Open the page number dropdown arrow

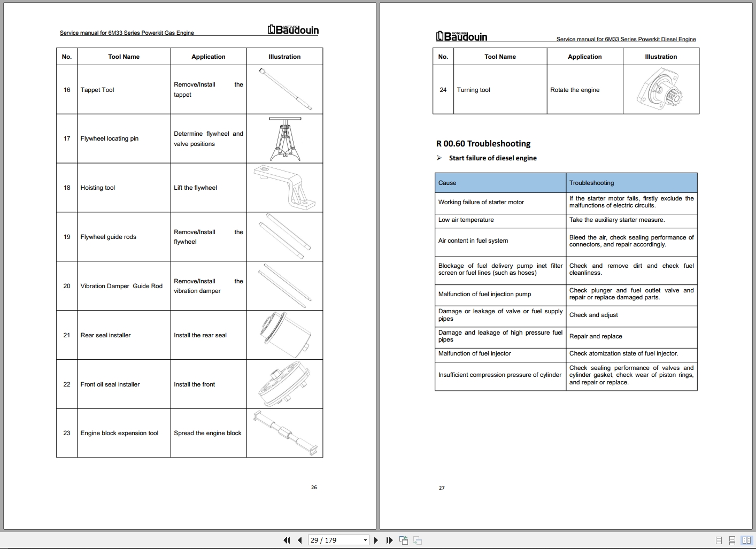tap(365, 540)
